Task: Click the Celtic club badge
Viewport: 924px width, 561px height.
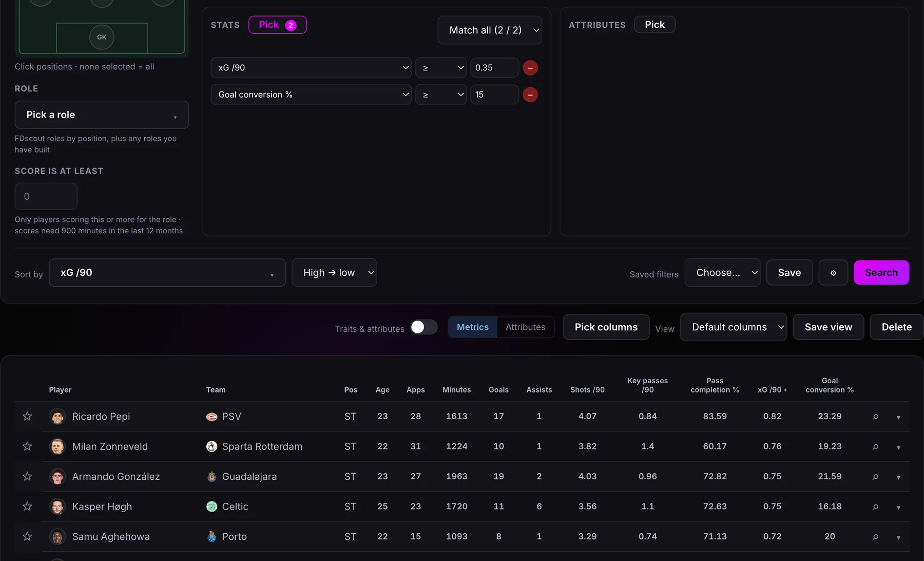Action: coord(211,507)
